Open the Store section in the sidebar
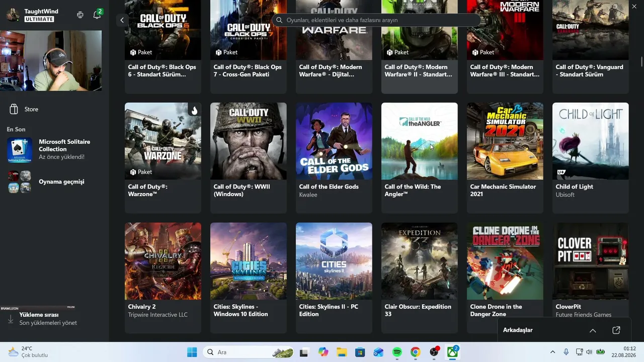The width and height of the screenshot is (644, 362). coord(54,109)
